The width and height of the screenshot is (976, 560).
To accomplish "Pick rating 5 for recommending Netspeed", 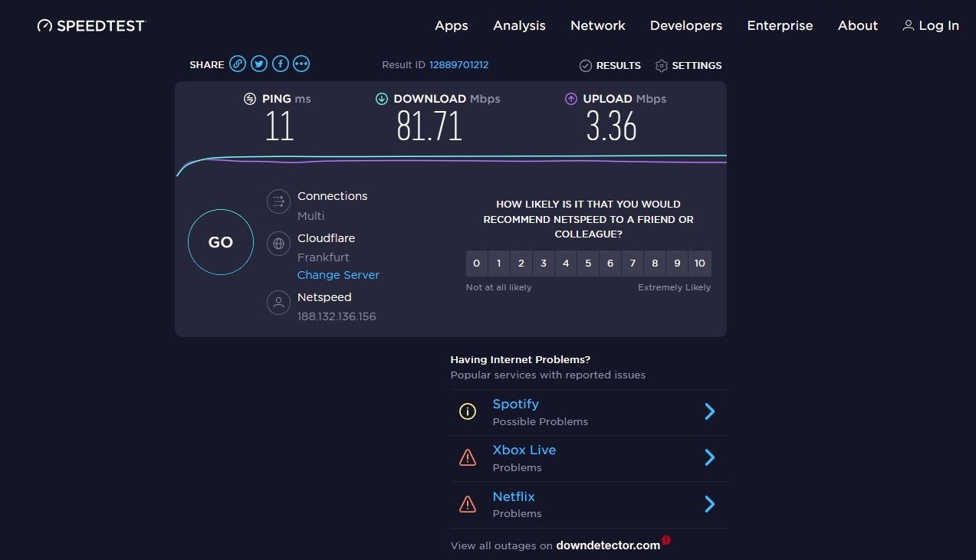I will coord(587,263).
